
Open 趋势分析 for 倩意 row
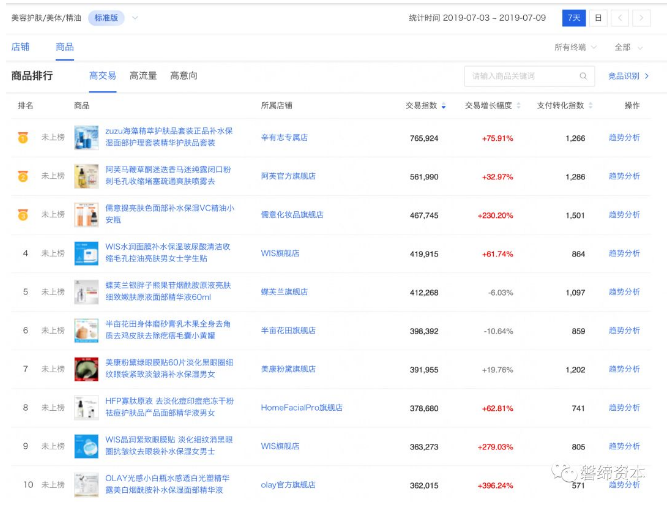tap(624, 215)
